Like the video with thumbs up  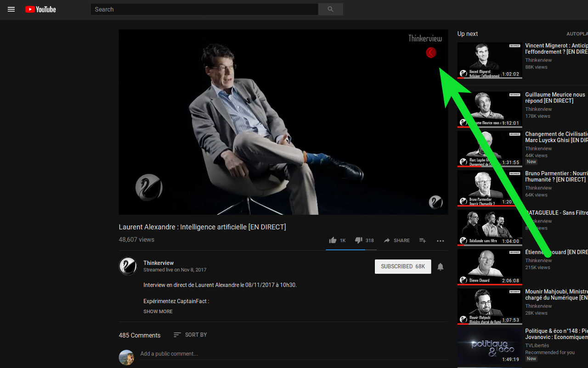[333, 240]
